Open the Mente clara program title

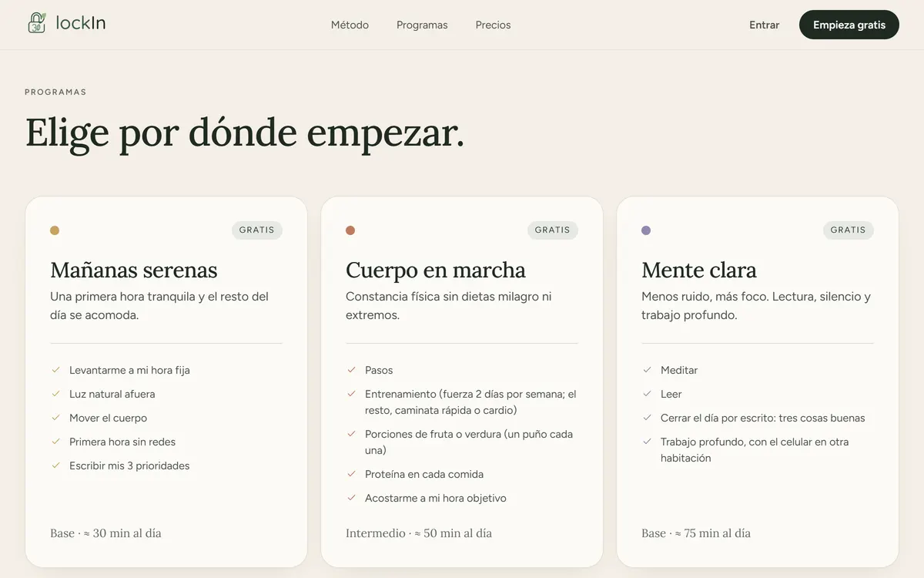click(699, 270)
